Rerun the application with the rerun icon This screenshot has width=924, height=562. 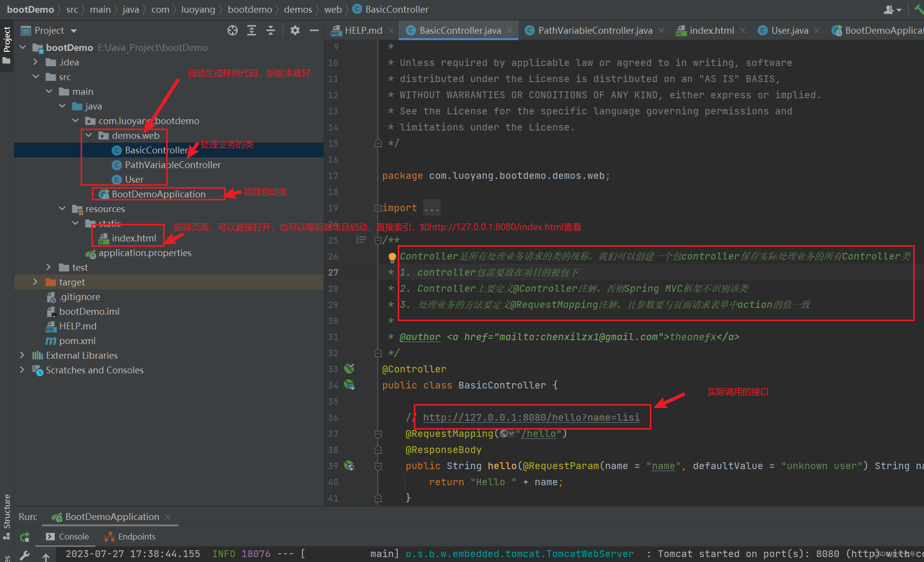tap(25, 537)
